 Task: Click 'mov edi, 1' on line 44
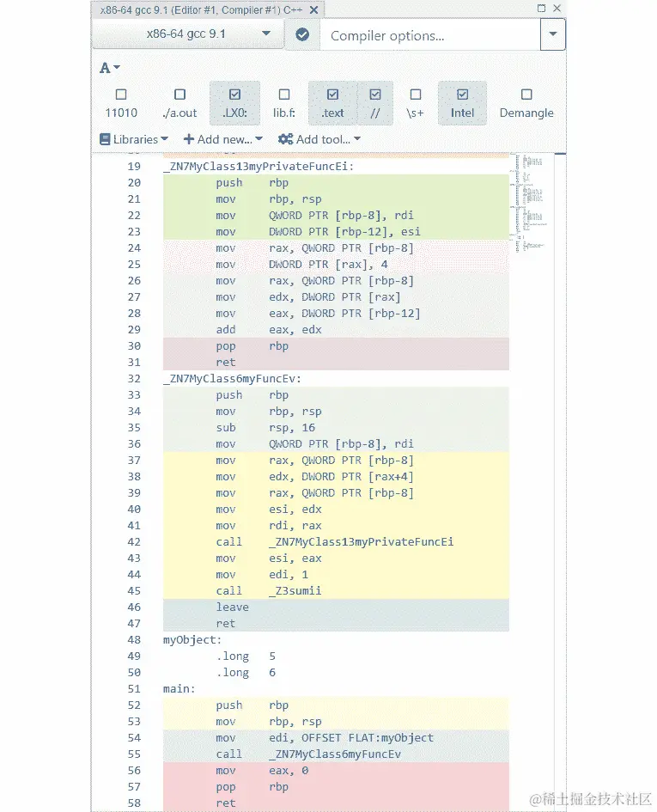[x=262, y=574]
